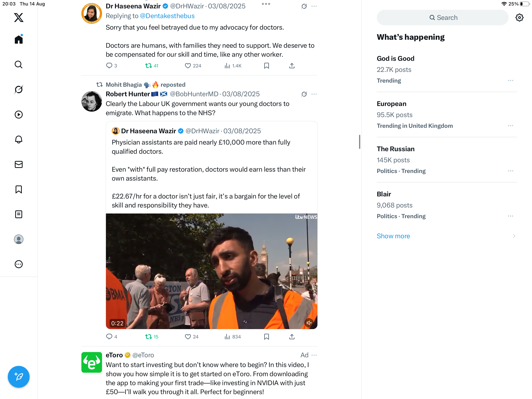Open More menu in left sidebar
Viewport: 532px width, 399px height.
pos(18,264)
